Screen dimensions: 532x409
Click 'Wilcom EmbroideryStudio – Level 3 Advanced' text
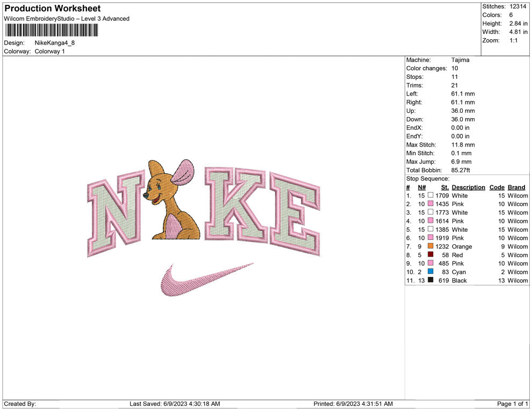point(67,19)
